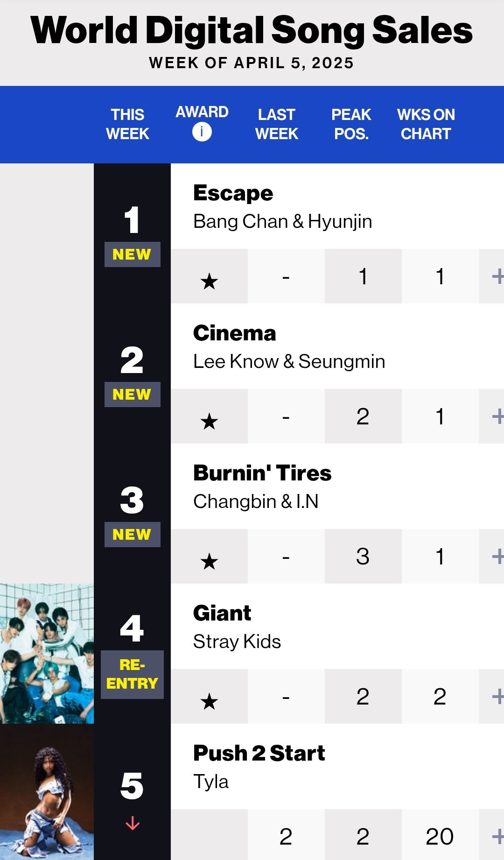
Task: Open the Award info icon
Action: point(202,132)
